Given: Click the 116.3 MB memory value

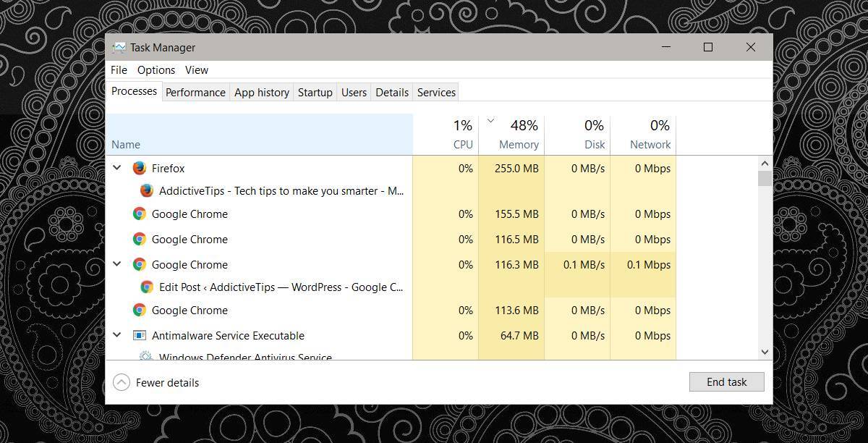Looking at the screenshot, I should pos(516,264).
